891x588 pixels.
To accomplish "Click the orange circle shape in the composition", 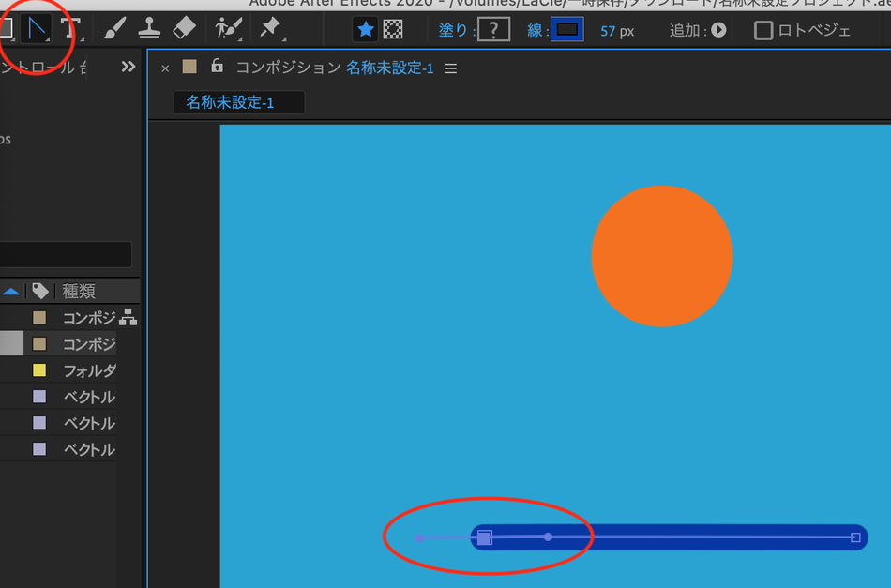I will click(662, 256).
